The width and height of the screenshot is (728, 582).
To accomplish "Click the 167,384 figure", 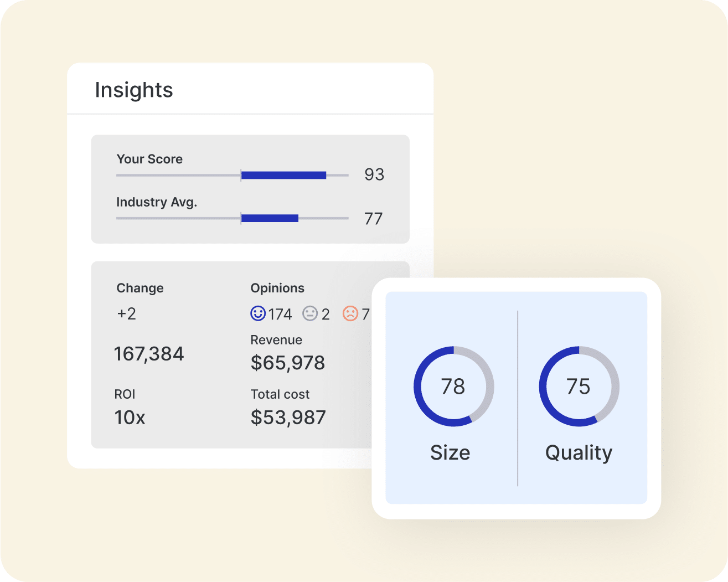I will pyautogui.click(x=149, y=354).
